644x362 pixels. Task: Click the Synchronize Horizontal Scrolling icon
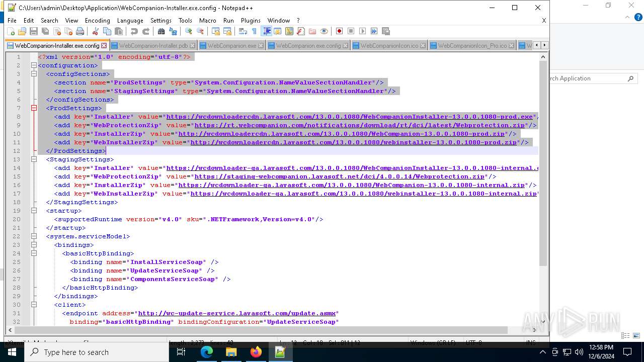[227, 31]
